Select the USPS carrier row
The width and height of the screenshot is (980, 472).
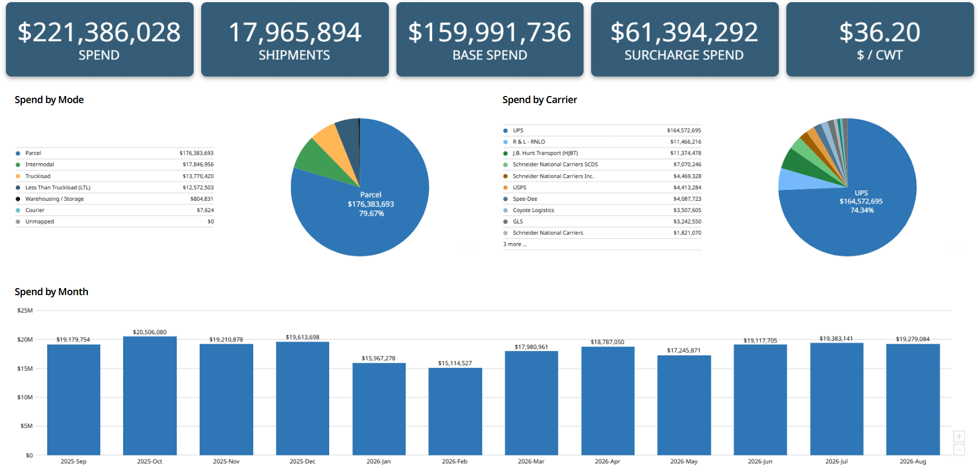click(602, 187)
